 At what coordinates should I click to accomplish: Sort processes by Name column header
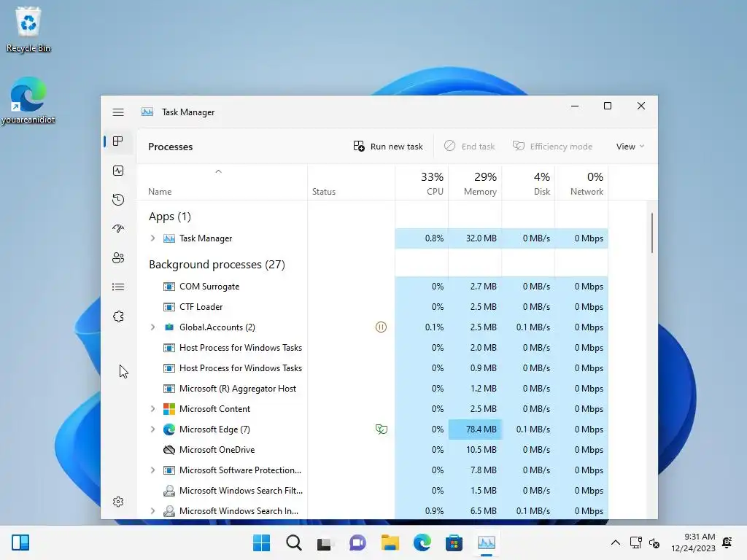coord(222,182)
